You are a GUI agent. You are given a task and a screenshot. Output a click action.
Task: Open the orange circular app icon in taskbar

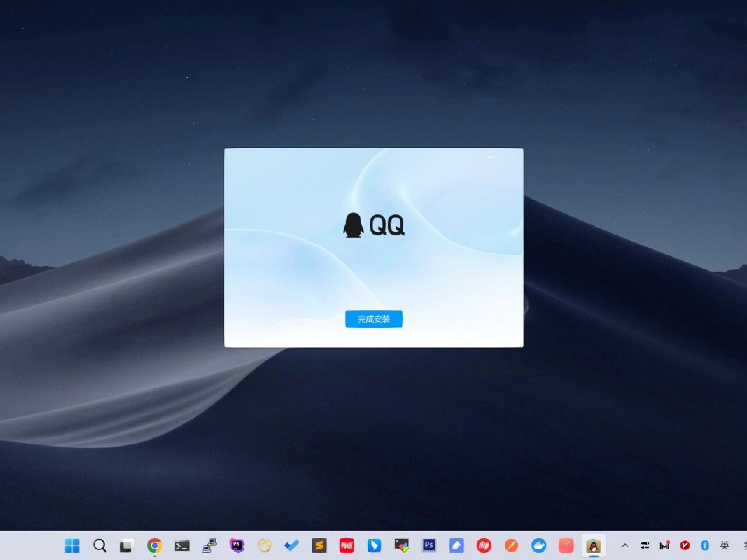click(511, 546)
